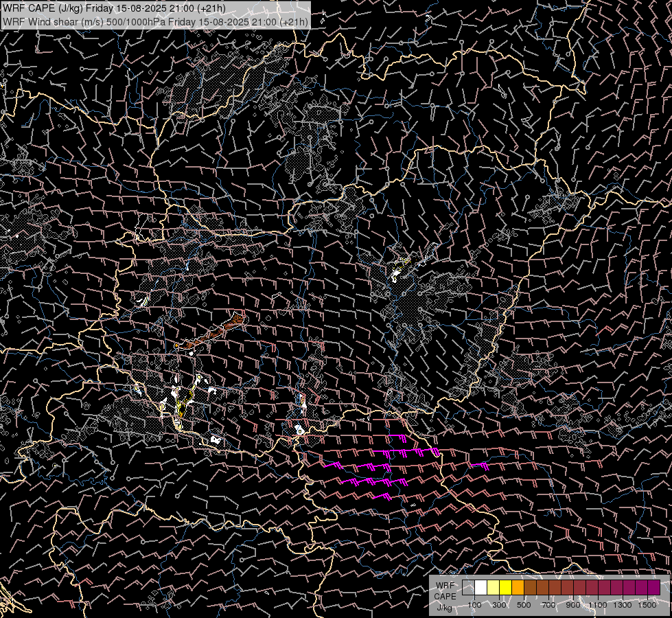Screen dimensions: 672x618
Task: Click the J/kg unit label in legend
Action: click(445, 608)
